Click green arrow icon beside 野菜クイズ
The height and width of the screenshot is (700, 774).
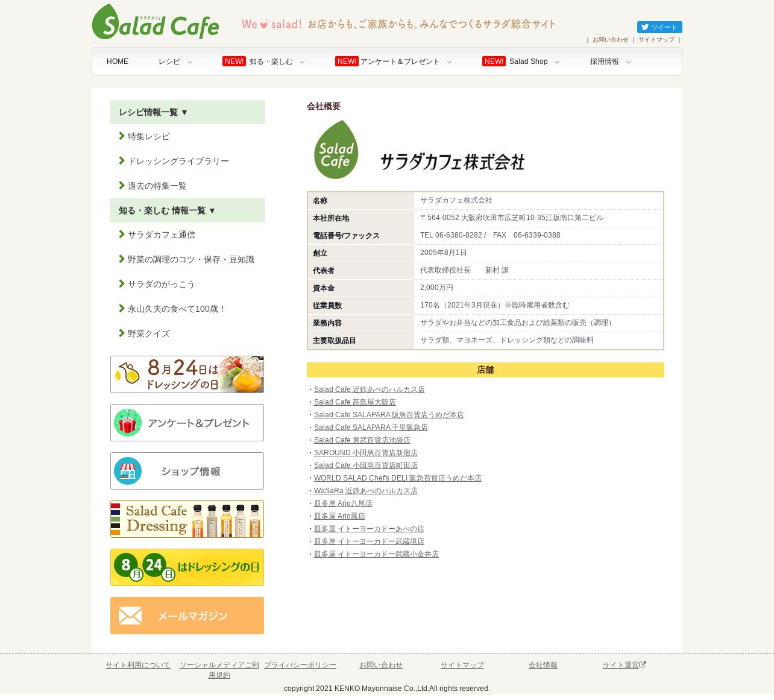(x=122, y=333)
